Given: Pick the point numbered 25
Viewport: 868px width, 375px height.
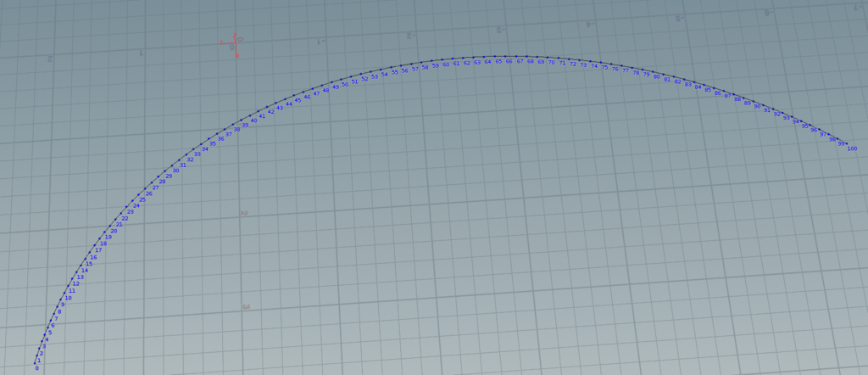Looking at the screenshot, I should tap(142, 200).
